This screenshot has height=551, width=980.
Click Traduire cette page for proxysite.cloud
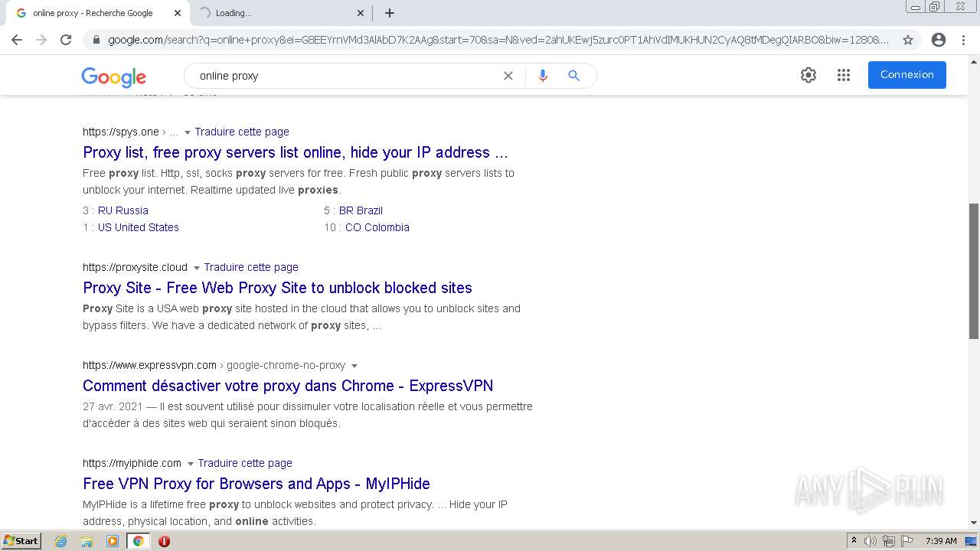click(x=251, y=267)
